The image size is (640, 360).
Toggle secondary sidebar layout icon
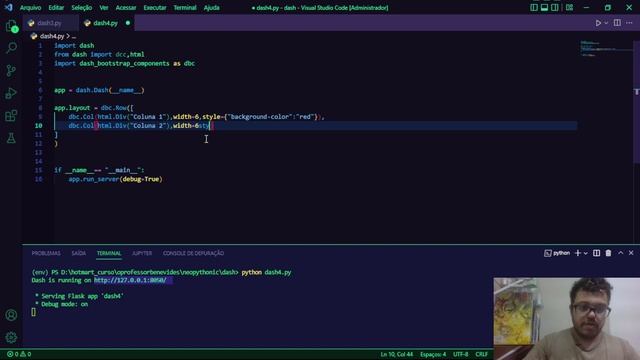point(555,8)
